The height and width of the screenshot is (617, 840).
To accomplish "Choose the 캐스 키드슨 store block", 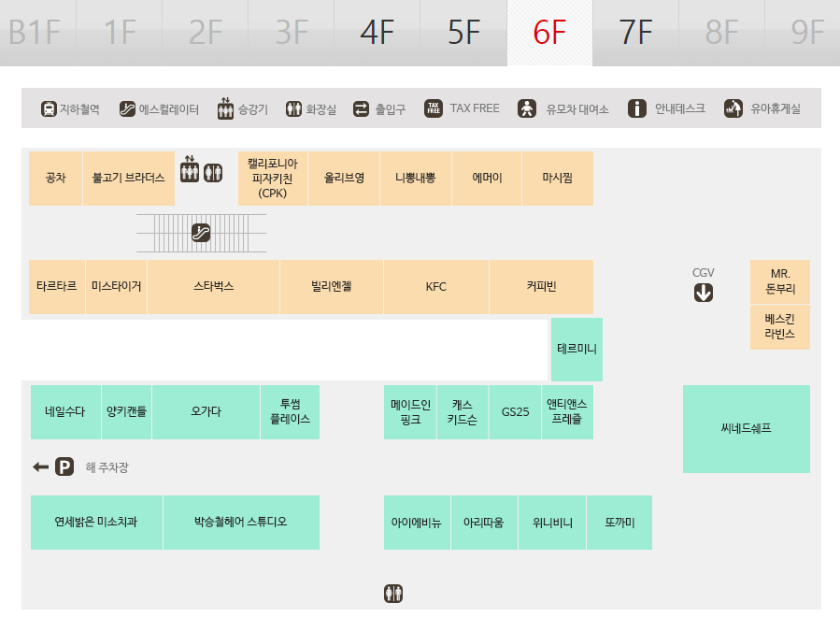I will (x=463, y=412).
